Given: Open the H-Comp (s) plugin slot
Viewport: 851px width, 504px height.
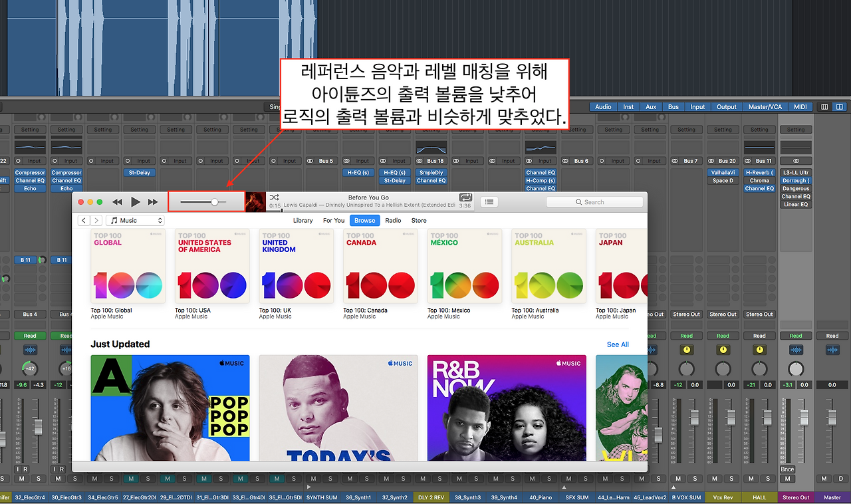Looking at the screenshot, I should (541, 181).
